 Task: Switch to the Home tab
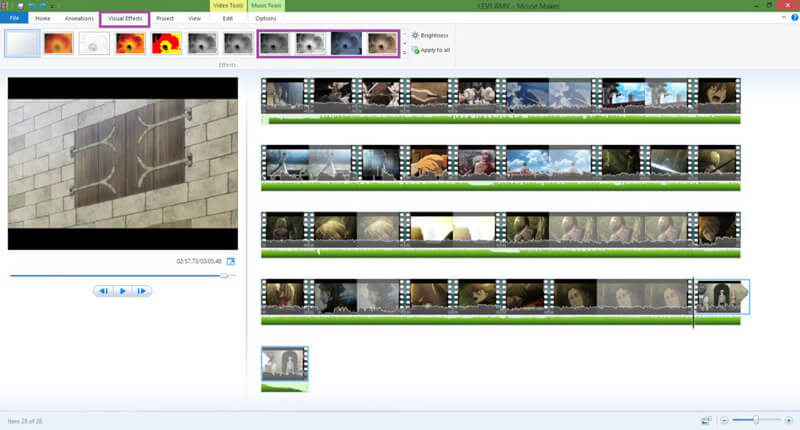(x=43, y=18)
